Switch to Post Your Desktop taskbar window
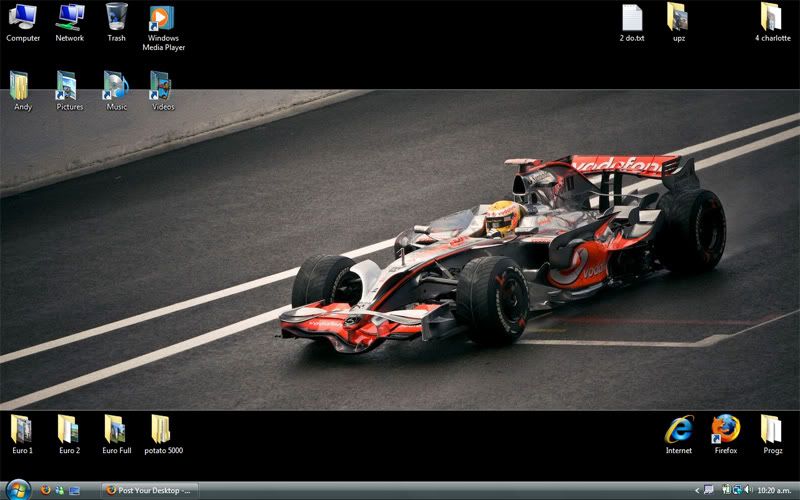 click(x=151, y=490)
